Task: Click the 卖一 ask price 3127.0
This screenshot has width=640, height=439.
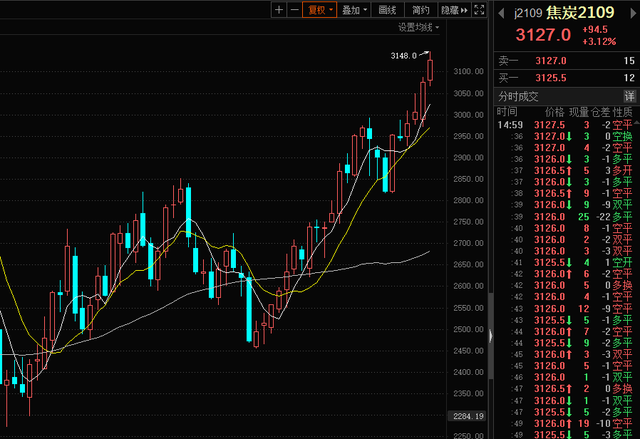Action: 549,60
